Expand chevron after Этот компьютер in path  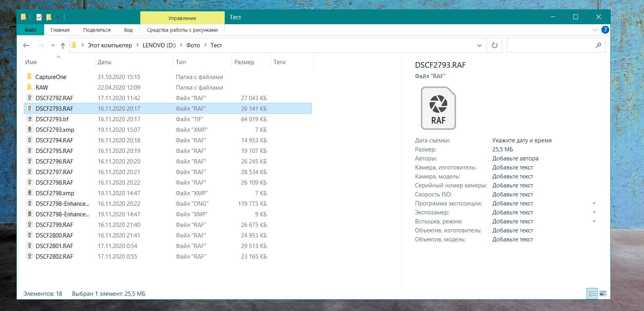coord(138,45)
